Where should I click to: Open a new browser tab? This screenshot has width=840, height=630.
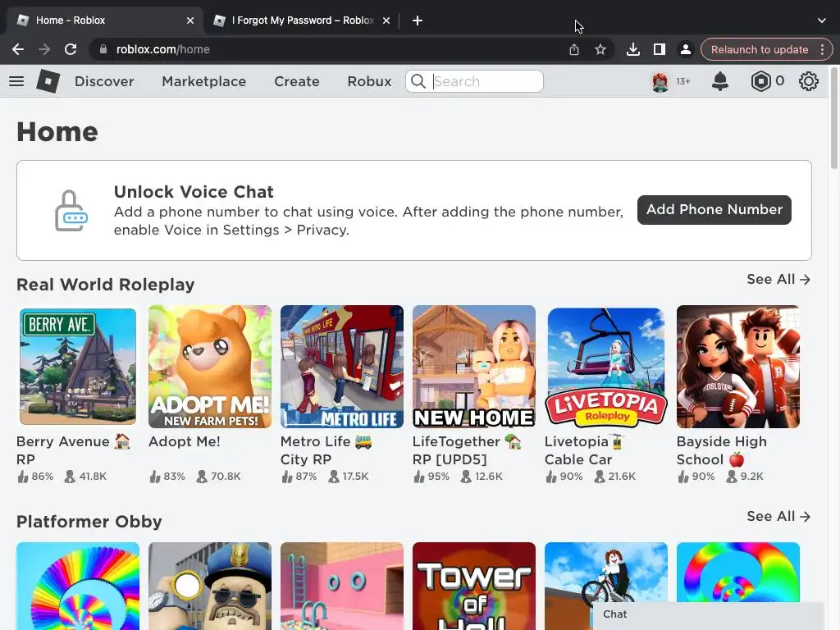coord(418,21)
